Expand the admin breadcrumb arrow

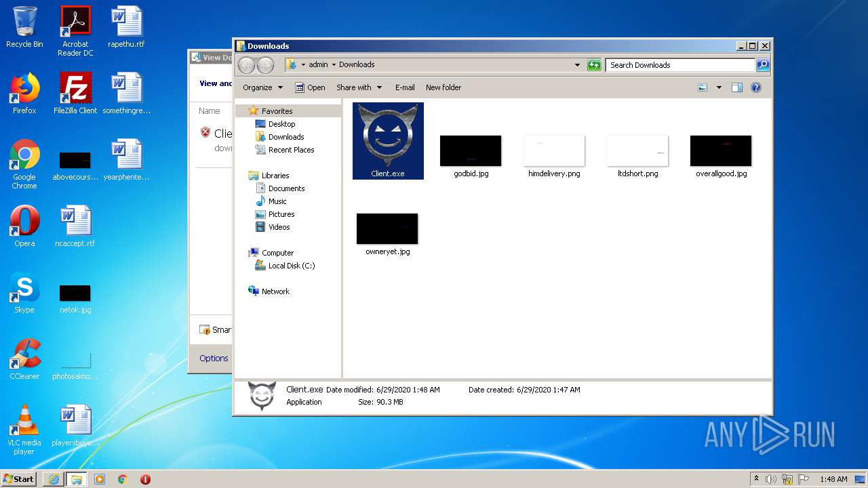[334, 65]
